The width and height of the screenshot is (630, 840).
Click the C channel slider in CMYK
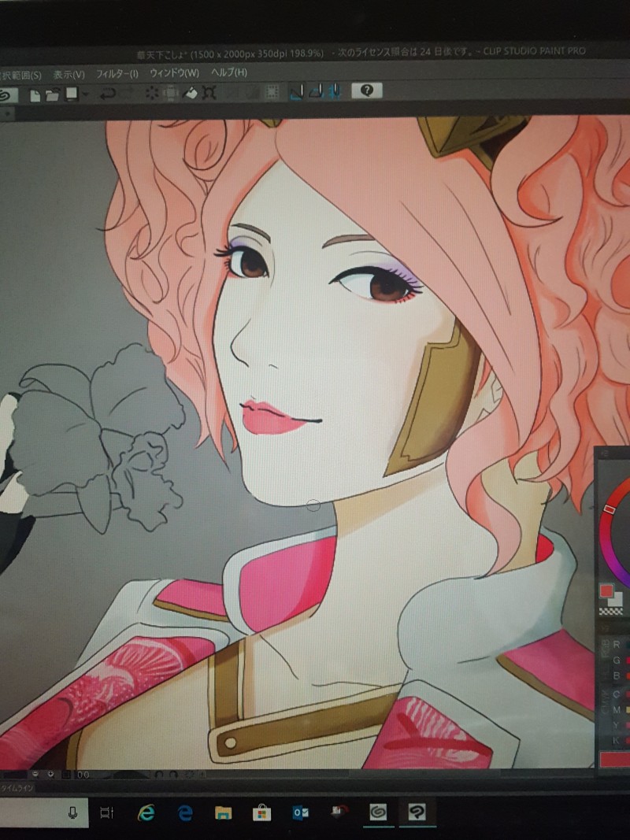pyautogui.click(x=627, y=694)
